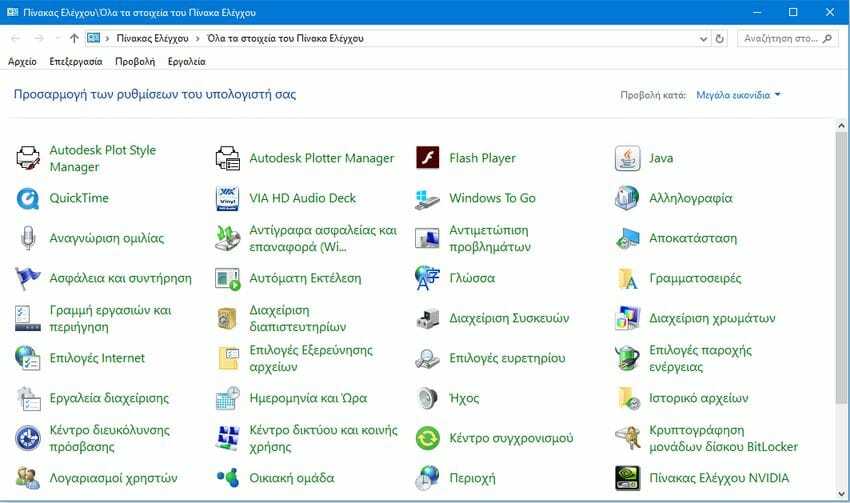Click the Όλα τα στοιχεία breadcrumb segment

coord(285,38)
